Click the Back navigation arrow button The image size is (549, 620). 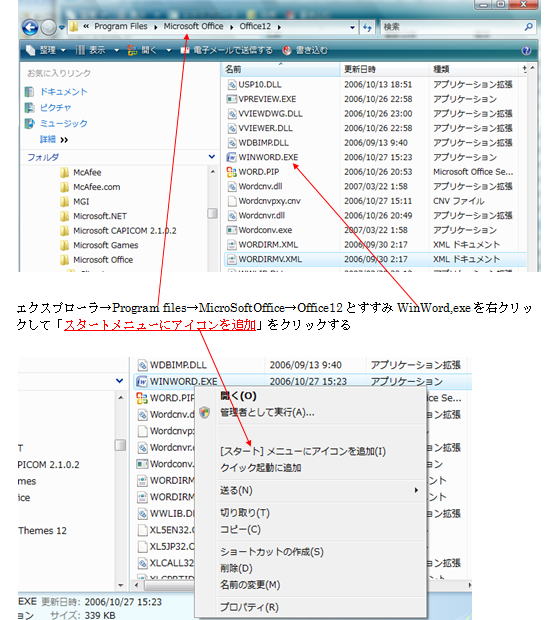[30, 27]
